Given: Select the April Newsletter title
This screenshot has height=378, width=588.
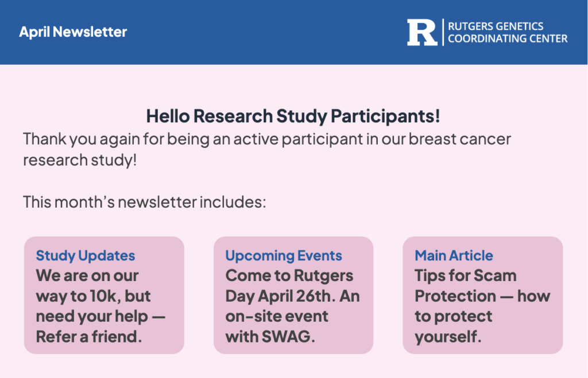Looking at the screenshot, I should pos(73,32).
